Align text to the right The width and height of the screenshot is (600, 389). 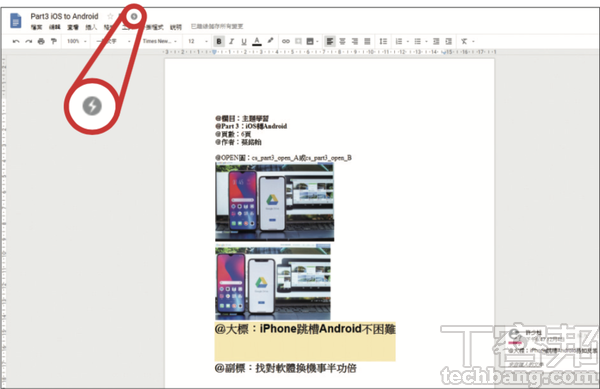coord(355,41)
